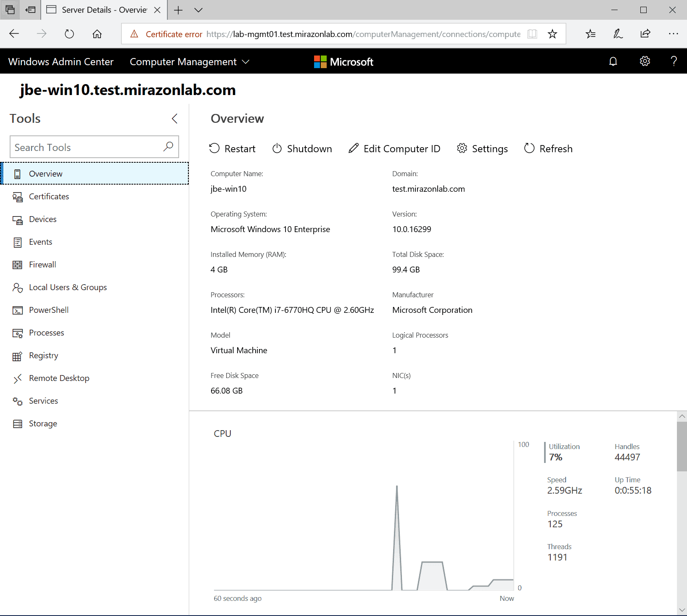
Task: Click the browser share icon
Action: 645,34
